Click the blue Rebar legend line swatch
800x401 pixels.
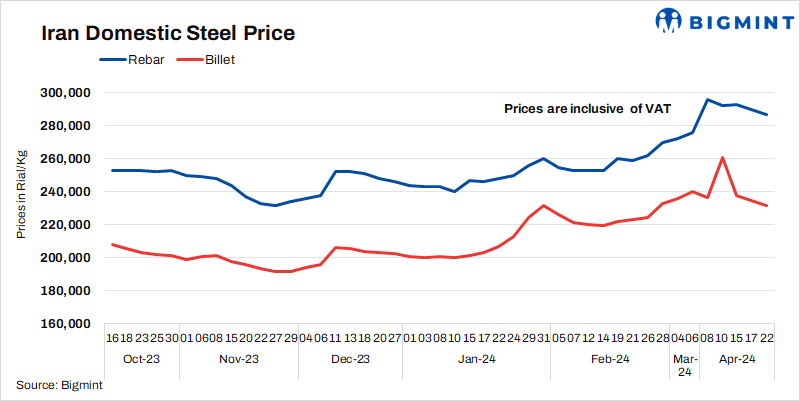point(111,60)
